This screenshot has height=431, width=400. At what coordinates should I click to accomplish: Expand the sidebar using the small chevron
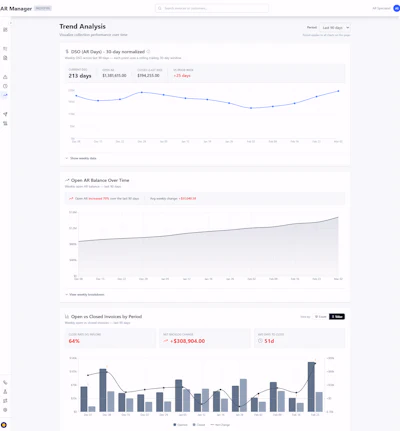11,23
